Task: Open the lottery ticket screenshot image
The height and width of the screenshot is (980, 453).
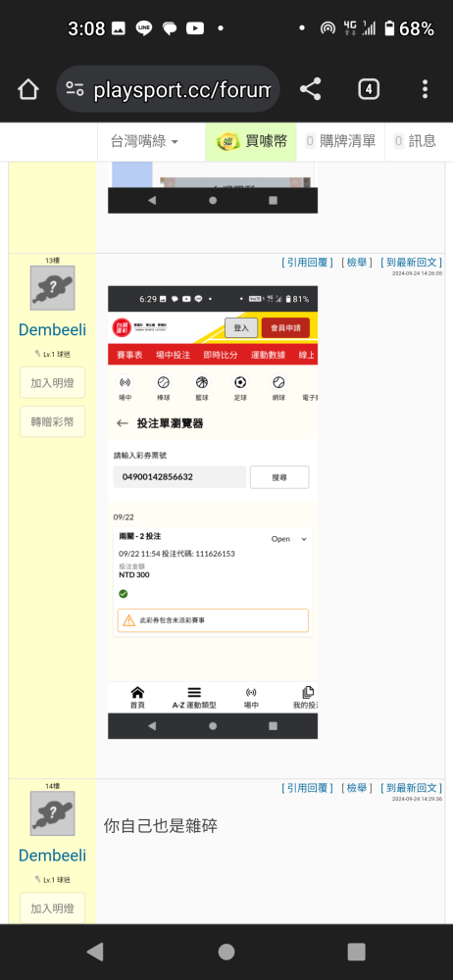Action: tap(213, 512)
